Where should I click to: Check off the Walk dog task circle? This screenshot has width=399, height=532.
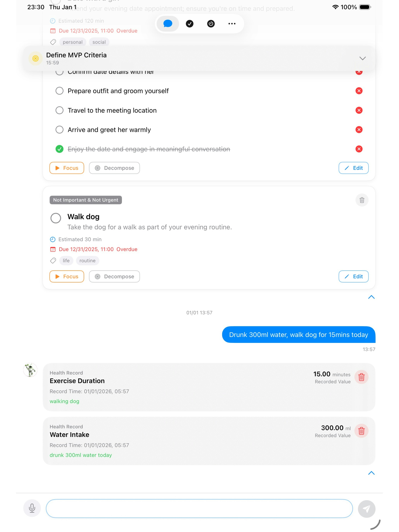point(55,218)
